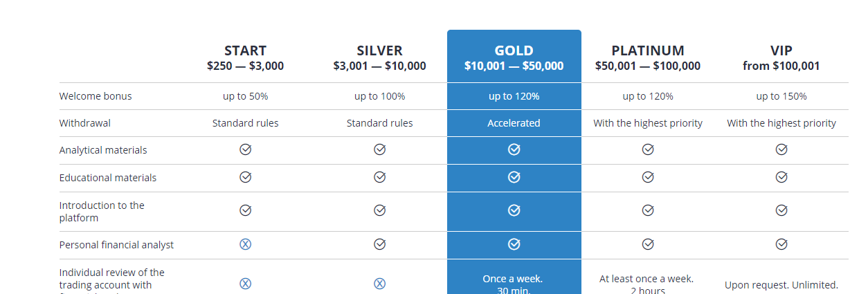Choose the VIP plan from $100,001
This screenshot has height=294, width=868.
point(781,58)
